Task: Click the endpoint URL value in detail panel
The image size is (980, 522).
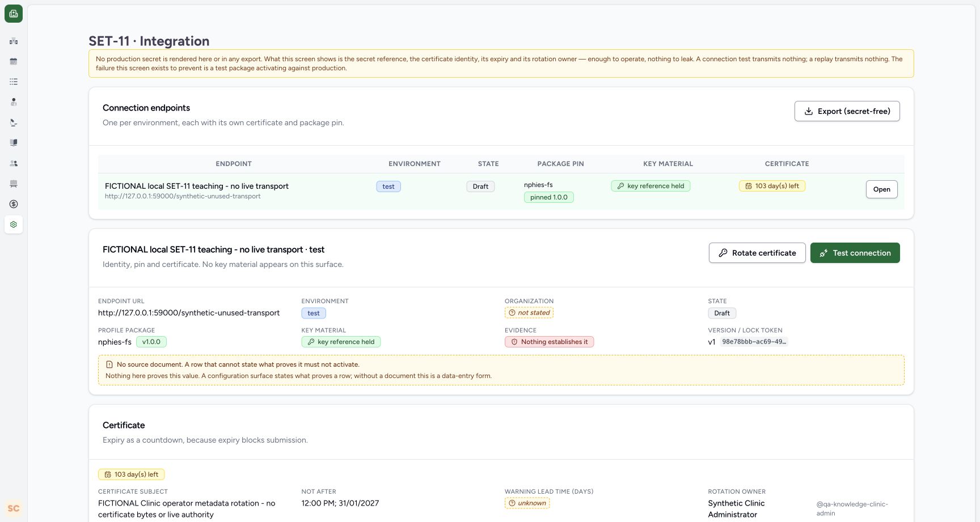Action: click(x=189, y=313)
